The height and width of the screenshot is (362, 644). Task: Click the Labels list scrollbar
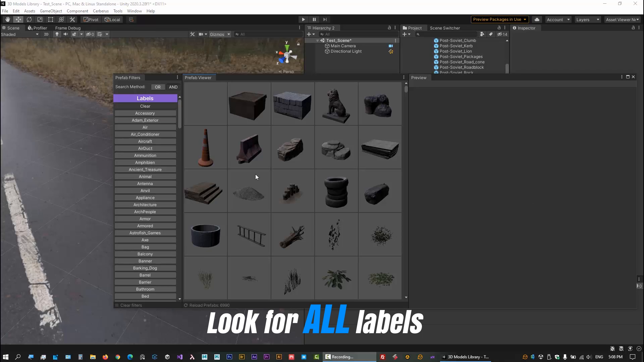tap(180, 114)
